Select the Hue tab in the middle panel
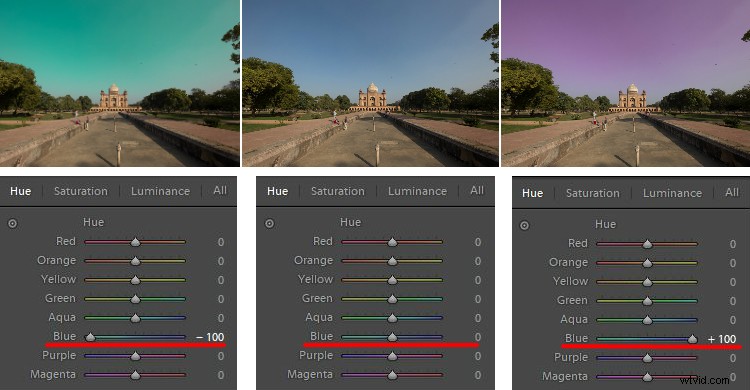The height and width of the screenshot is (390, 750). pyautogui.click(x=277, y=191)
